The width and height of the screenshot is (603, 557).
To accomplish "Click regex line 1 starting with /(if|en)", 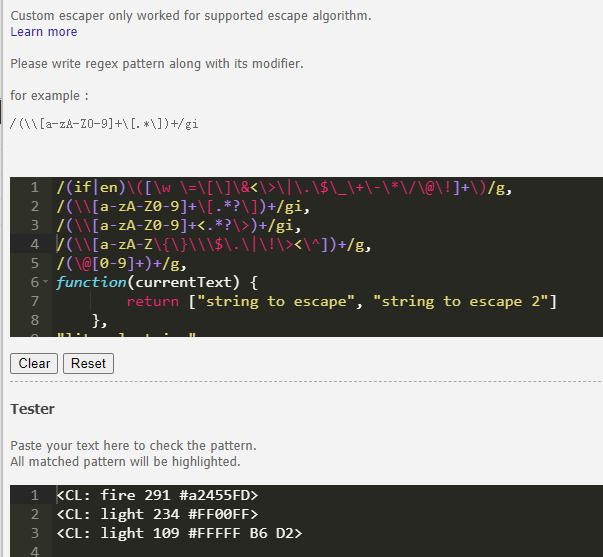I will pyautogui.click(x=284, y=188).
